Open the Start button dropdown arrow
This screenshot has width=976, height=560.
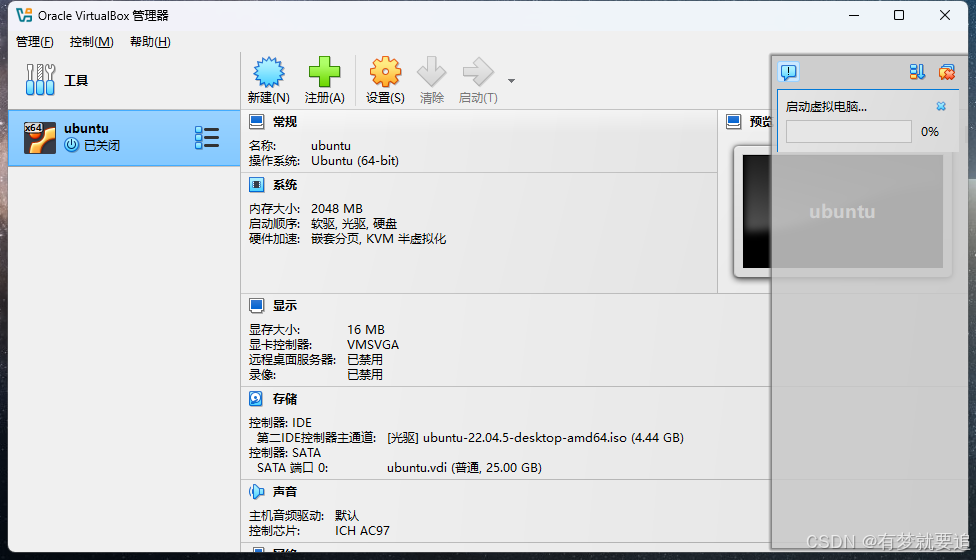[511, 81]
